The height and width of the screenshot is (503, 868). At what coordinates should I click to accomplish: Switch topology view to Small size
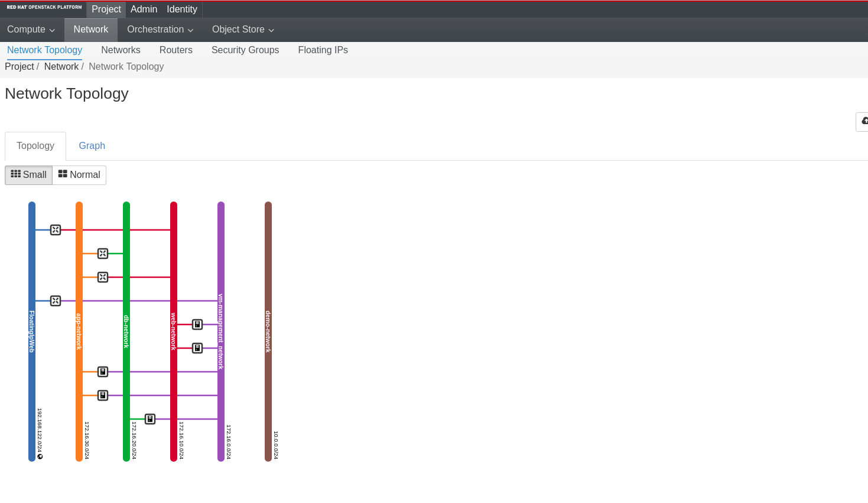tap(28, 175)
